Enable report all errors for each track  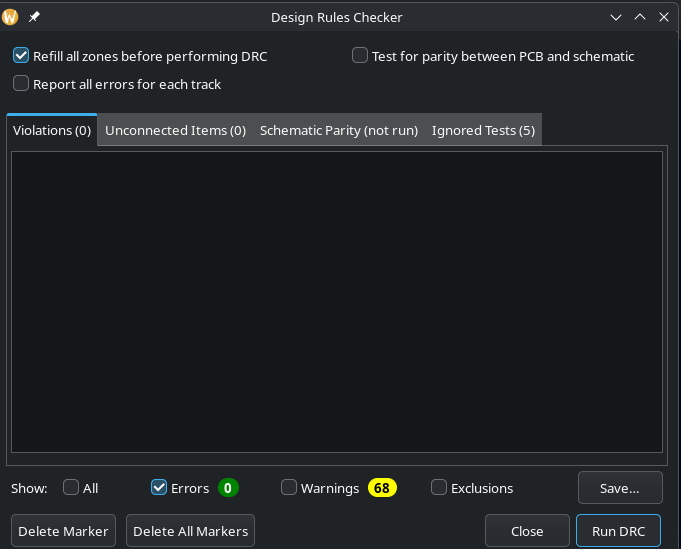21,84
